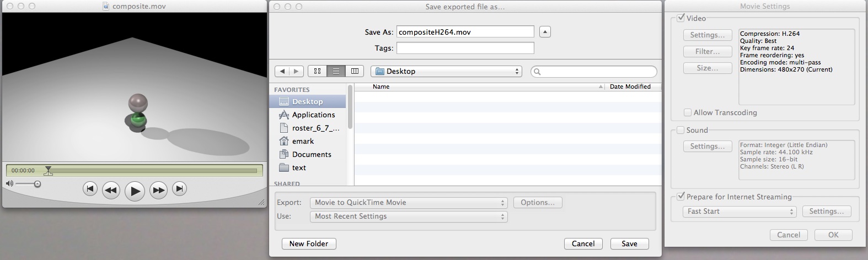The height and width of the screenshot is (260, 868).
Task: Click the composite.mov title bar file icon
Action: (106, 6)
